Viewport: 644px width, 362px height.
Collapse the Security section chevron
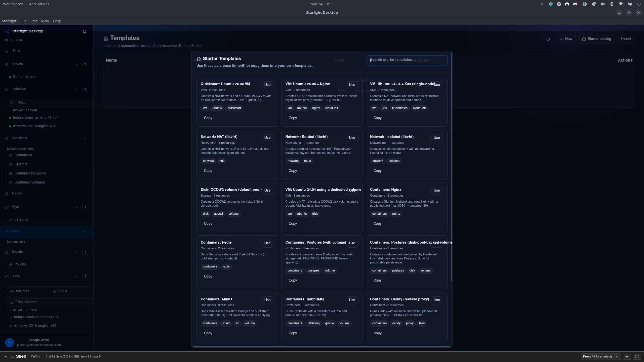77,252
